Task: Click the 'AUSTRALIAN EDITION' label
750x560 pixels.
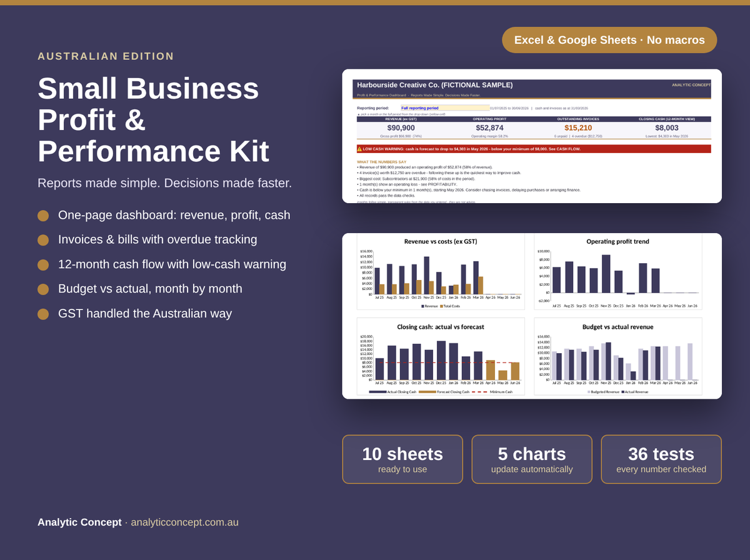Action: tap(106, 56)
